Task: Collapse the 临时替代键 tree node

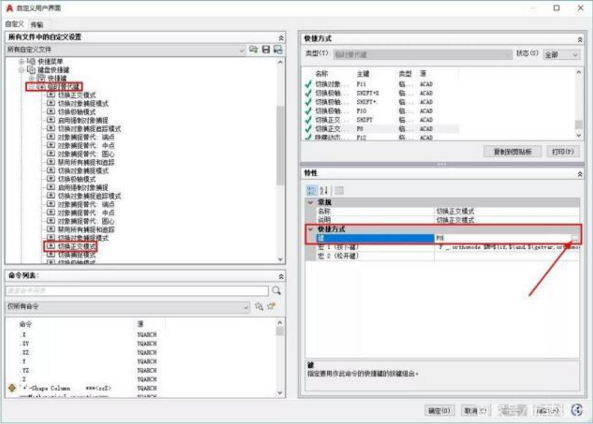Action: coord(32,87)
